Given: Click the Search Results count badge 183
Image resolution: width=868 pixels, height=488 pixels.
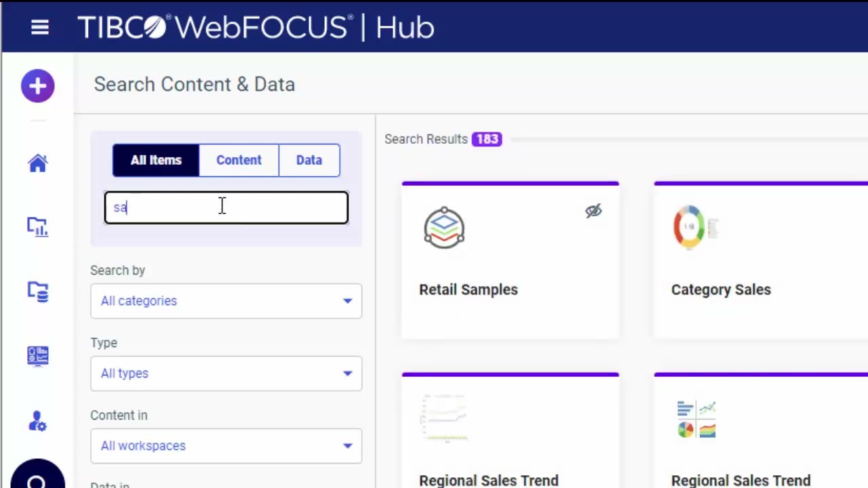Looking at the screenshot, I should coord(487,139).
